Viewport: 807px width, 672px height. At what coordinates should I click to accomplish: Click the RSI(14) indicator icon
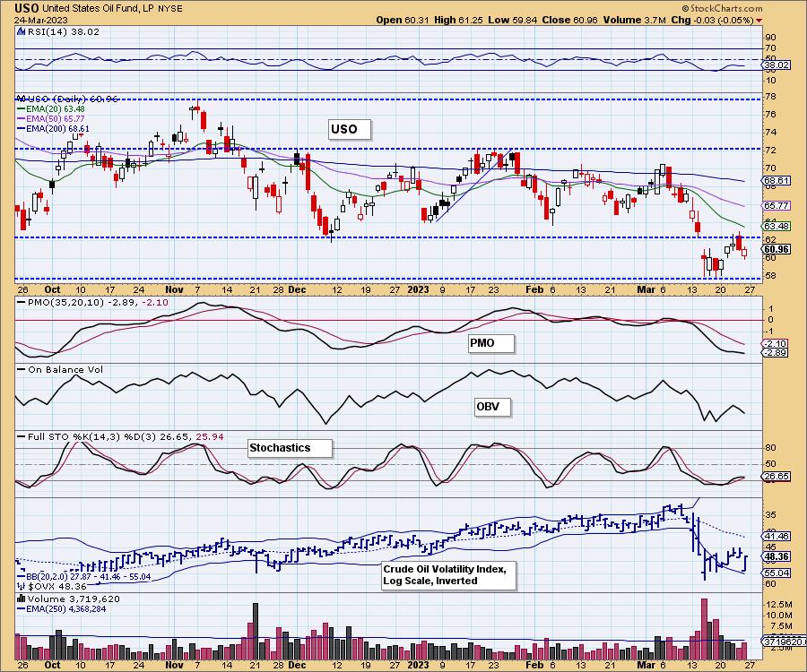pyautogui.click(x=21, y=31)
